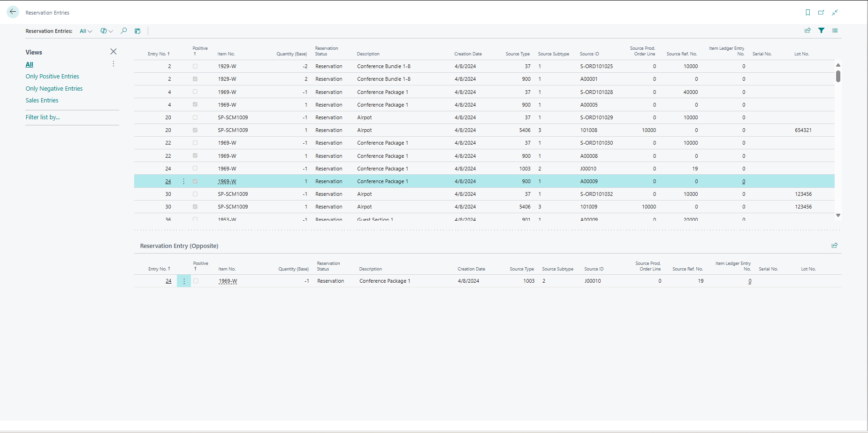The image size is (868, 433).
Task: Bookmark this Reservation Entries page
Action: tap(807, 13)
